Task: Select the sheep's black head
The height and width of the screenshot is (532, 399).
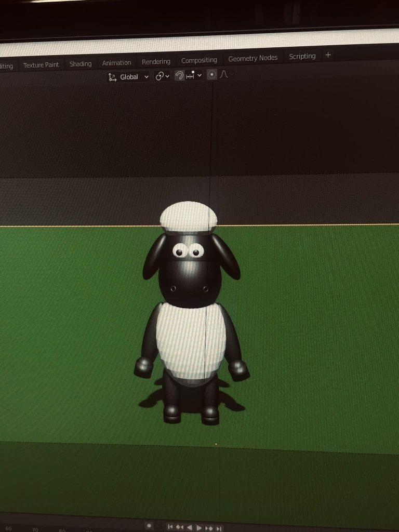Action: pyautogui.click(x=190, y=271)
